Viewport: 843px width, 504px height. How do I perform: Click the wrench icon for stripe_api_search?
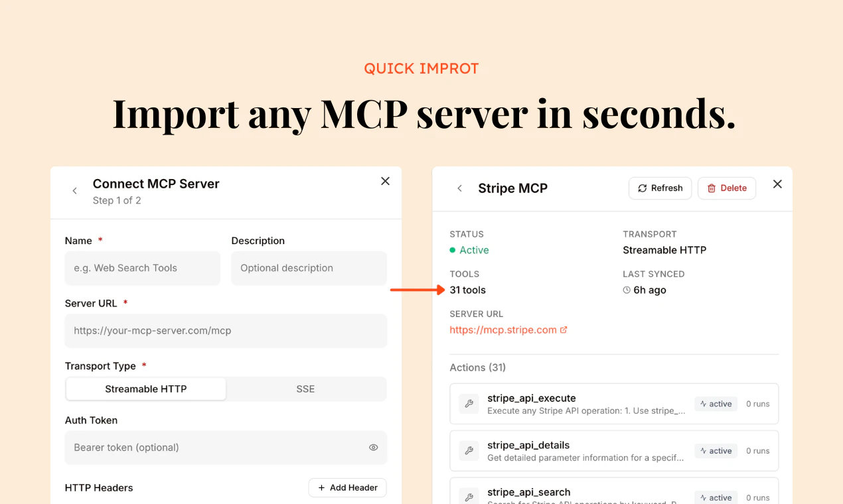pos(469,497)
